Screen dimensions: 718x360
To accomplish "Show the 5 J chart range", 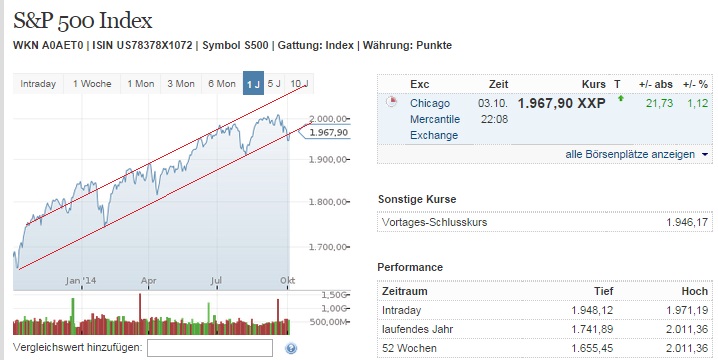I will (274, 84).
